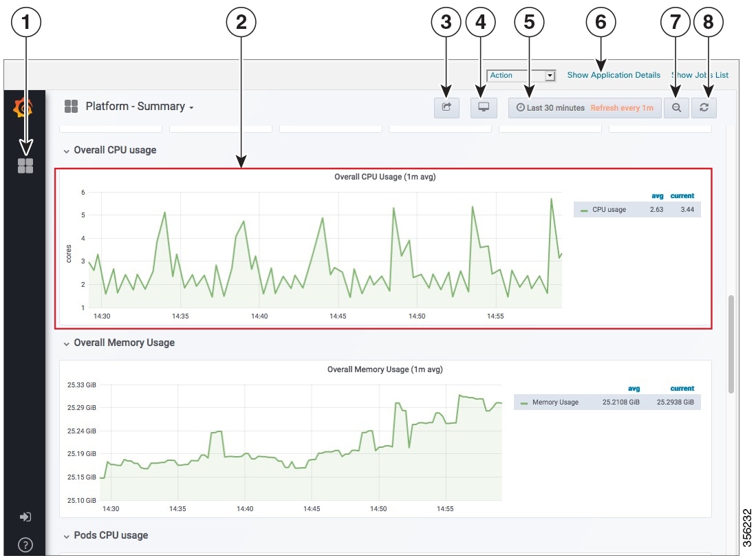Open the Platform - Summary dashboard dropdown

point(140,107)
